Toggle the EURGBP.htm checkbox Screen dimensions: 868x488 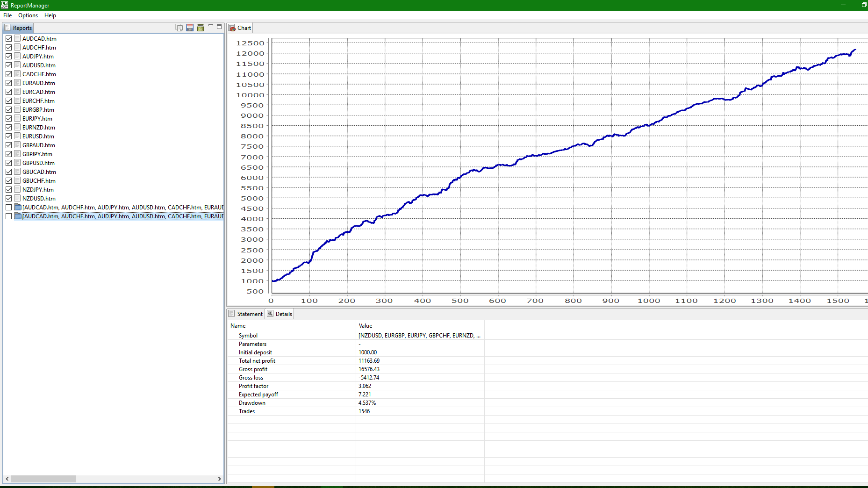click(9, 110)
